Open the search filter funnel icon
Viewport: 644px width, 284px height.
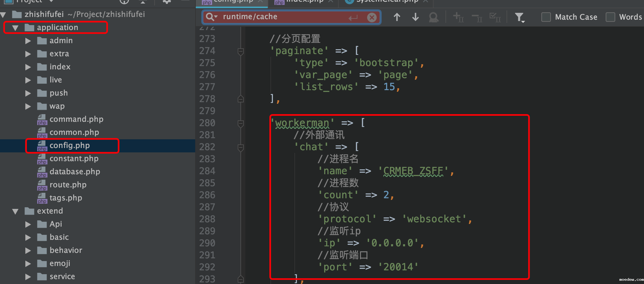[x=519, y=17]
